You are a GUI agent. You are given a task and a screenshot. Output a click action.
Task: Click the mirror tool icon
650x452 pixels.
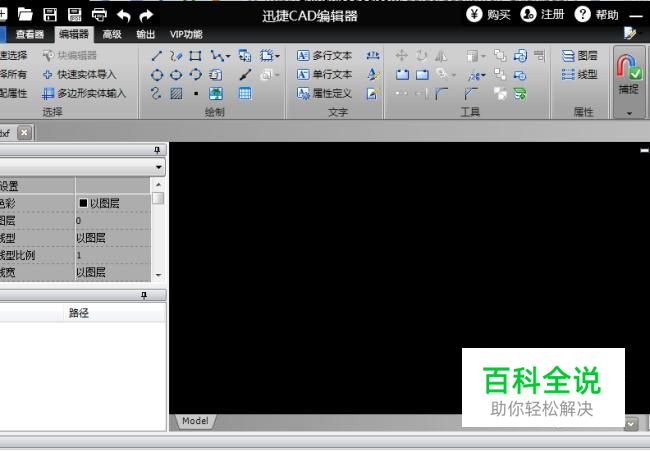(x=441, y=56)
